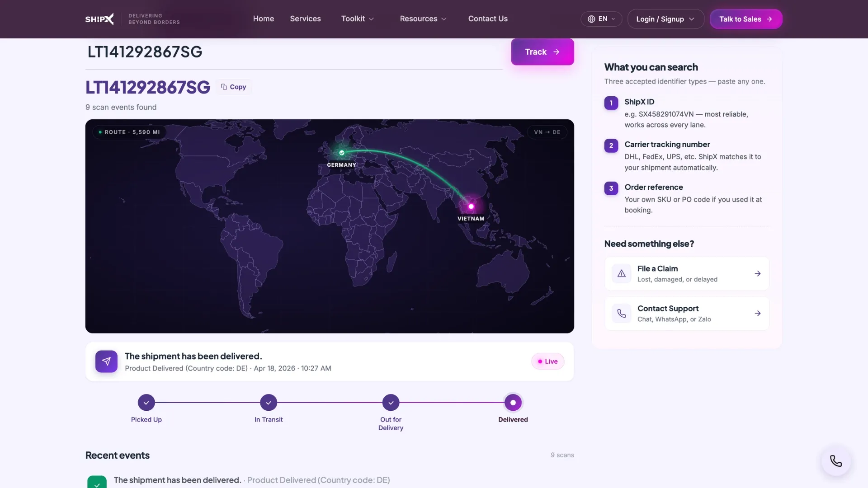
Task: Click the 'Need something else?' heading
Action: 649,244
